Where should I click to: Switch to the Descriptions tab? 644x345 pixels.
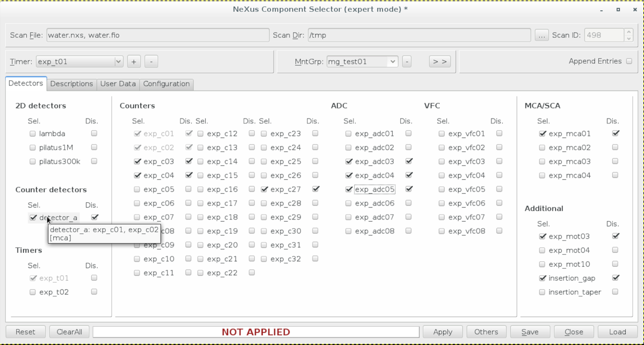[71, 84]
